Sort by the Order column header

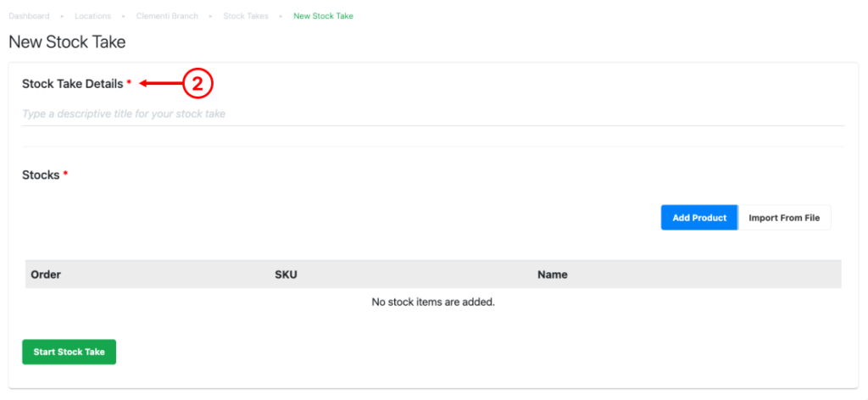[x=46, y=275]
